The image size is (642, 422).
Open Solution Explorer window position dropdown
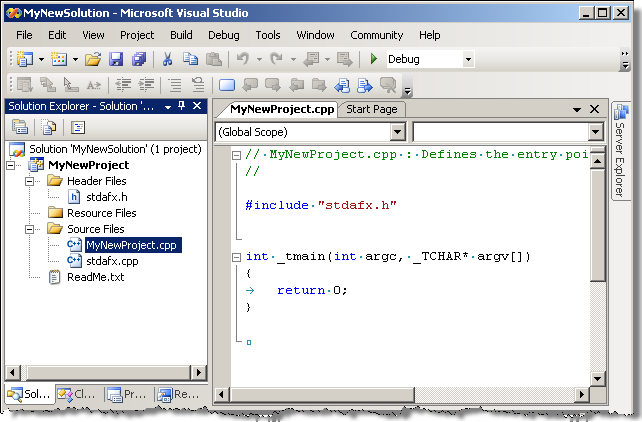(168, 107)
